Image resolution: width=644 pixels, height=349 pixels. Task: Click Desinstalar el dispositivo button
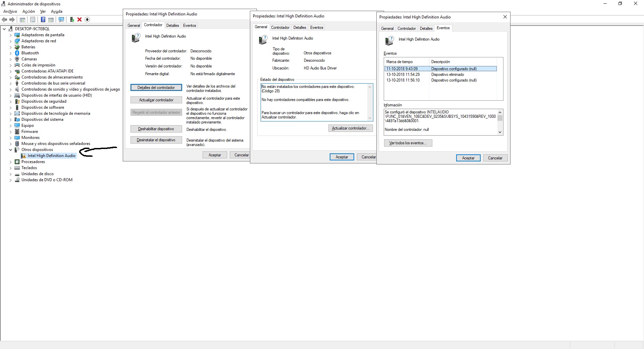click(156, 140)
